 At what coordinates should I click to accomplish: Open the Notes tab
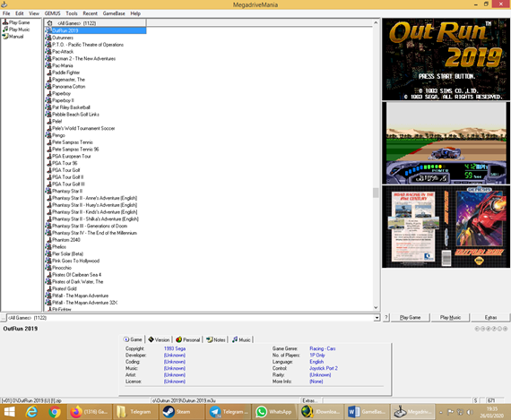216,339
